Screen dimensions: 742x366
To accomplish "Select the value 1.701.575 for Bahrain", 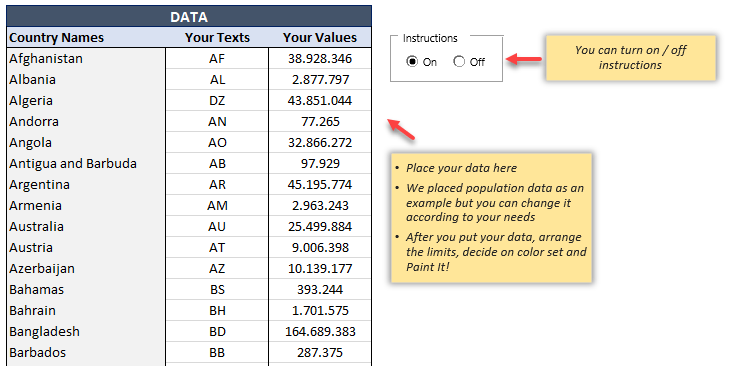I will point(320,310).
